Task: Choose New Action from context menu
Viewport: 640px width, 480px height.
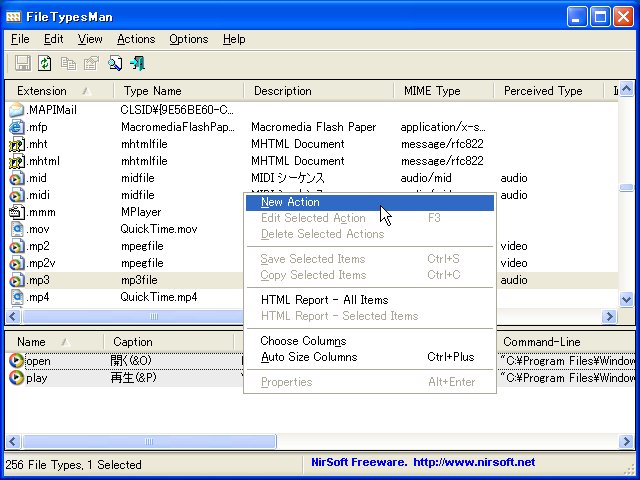Action: (x=370, y=202)
